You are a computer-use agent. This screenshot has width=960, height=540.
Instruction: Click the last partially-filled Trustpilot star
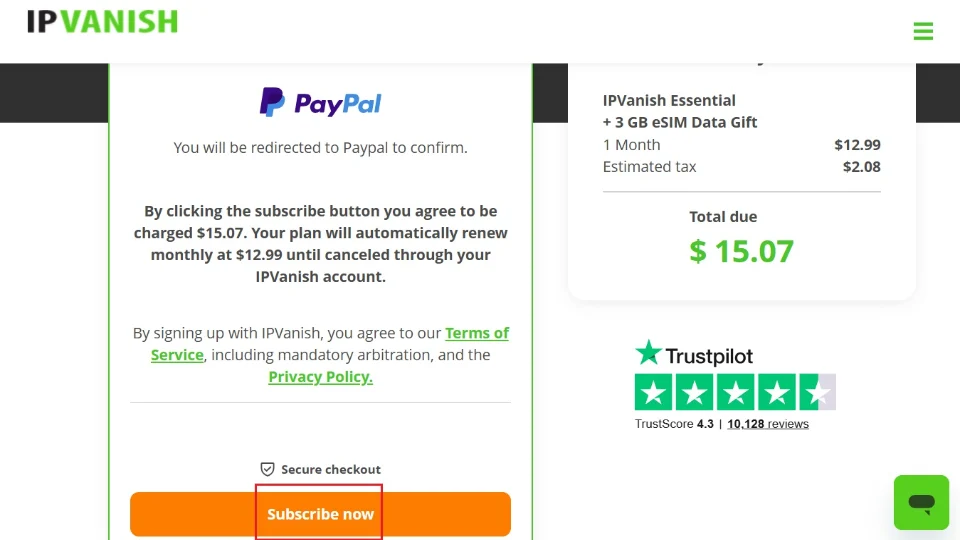pos(817,392)
